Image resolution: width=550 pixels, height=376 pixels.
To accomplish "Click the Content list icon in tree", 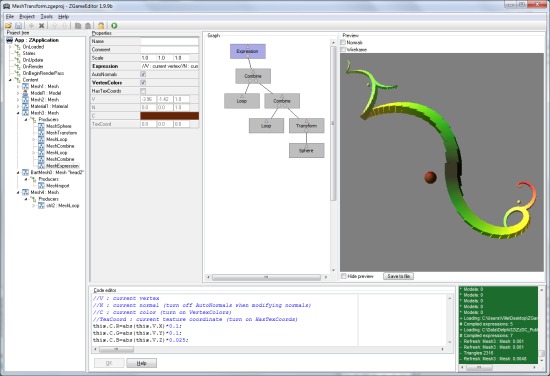I will coord(18,80).
